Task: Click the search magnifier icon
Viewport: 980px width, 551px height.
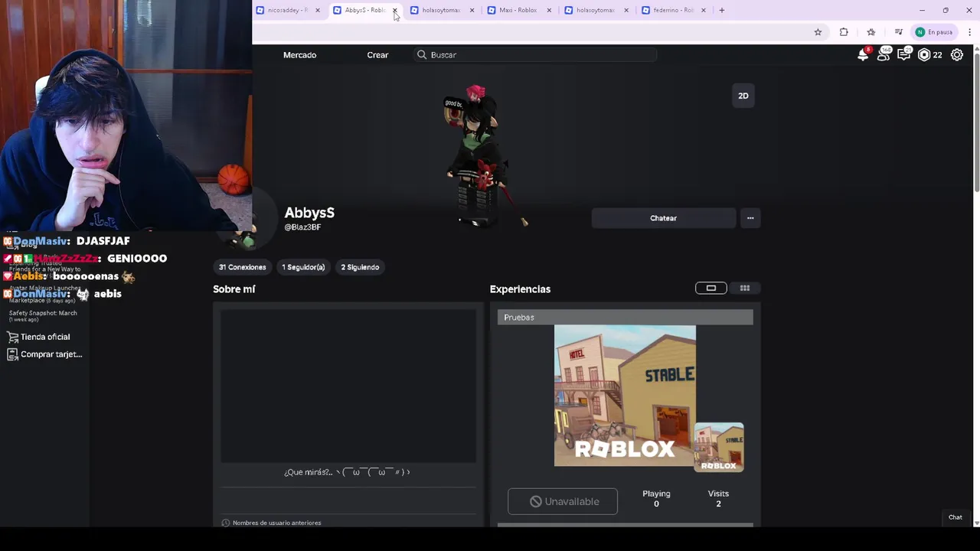Action: pos(422,55)
